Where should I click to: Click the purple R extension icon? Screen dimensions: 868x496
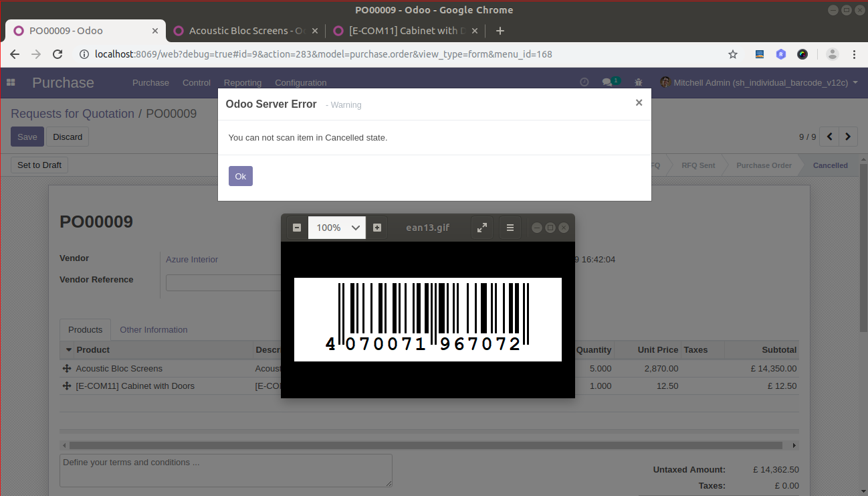(781, 54)
